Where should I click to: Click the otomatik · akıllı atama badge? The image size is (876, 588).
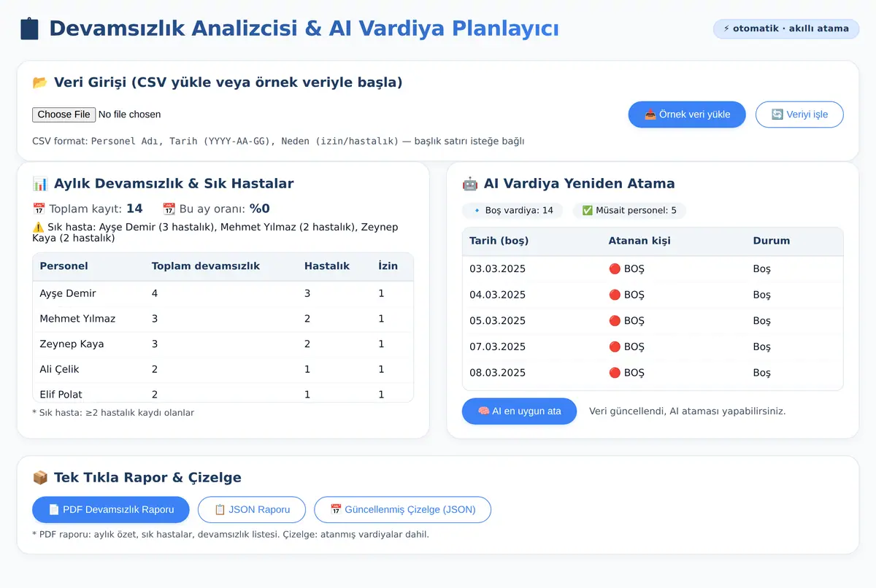786,29
